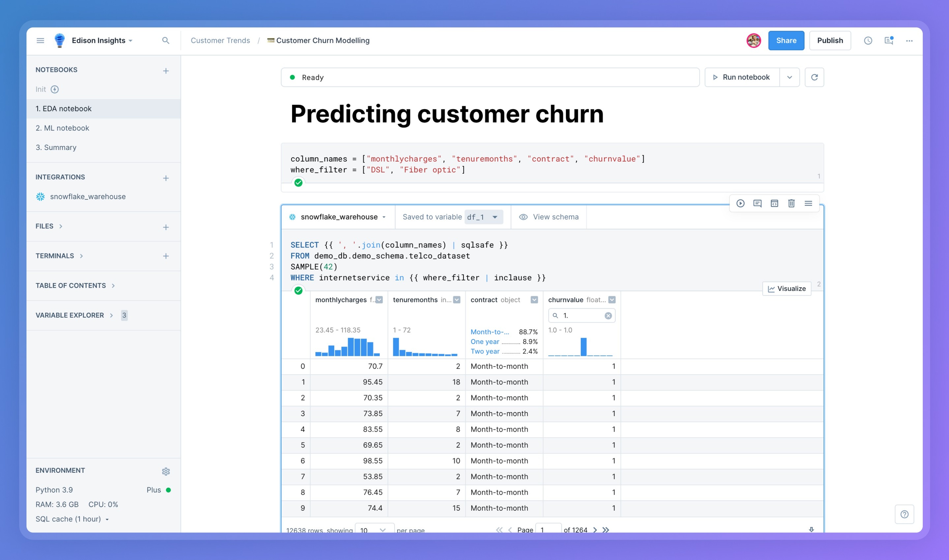
Task: Open version history clock icon
Action: click(868, 40)
